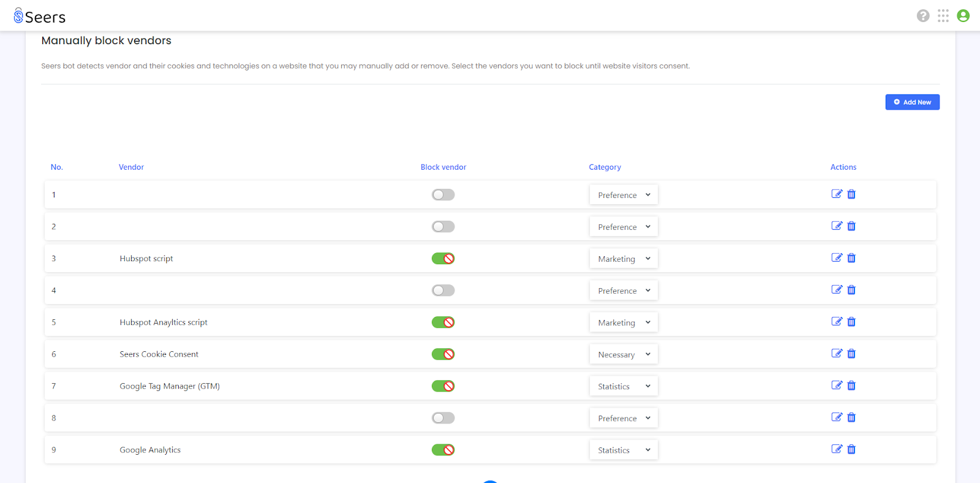Screen dimensions: 980x483
Task: Toggle blocking for Seers Cookie Consent
Action: [443, 354]
